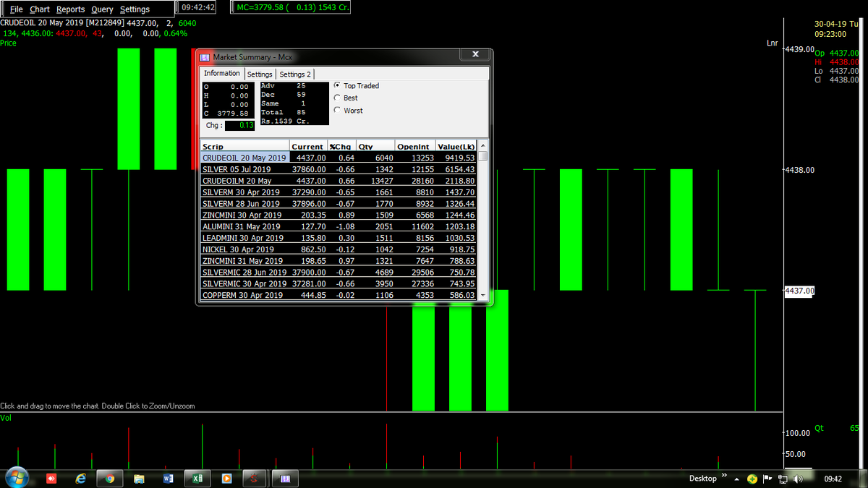Select the SILVERMIC 28 Jun 2019 row

tap(339, 272)
